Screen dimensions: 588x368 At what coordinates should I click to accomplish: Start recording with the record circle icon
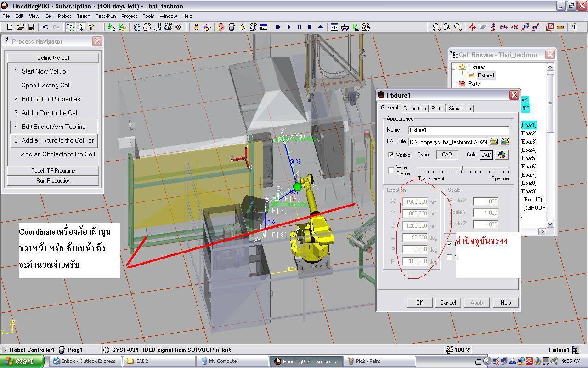click(x=277, y=27)
